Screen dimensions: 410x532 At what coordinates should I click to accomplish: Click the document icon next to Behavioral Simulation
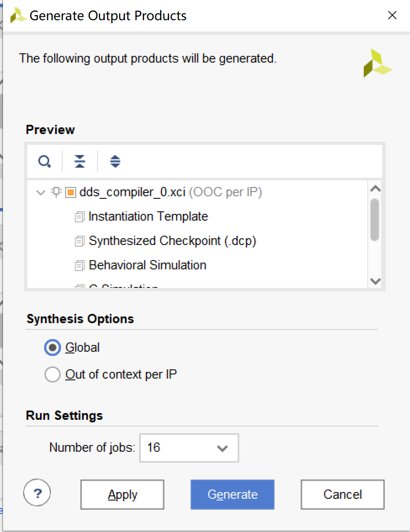[x=79, y=266]
